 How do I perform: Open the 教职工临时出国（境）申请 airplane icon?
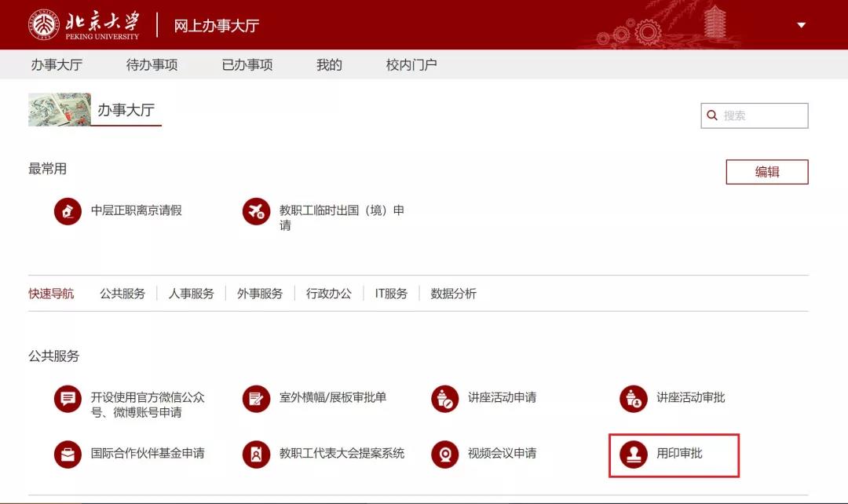tap(256, 211)
